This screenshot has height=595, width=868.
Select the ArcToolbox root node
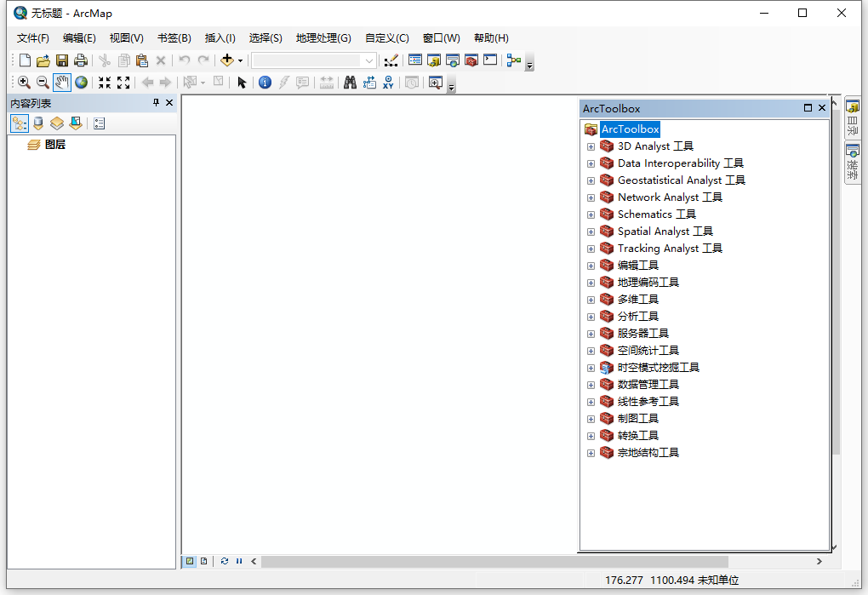tap(630, 129)
